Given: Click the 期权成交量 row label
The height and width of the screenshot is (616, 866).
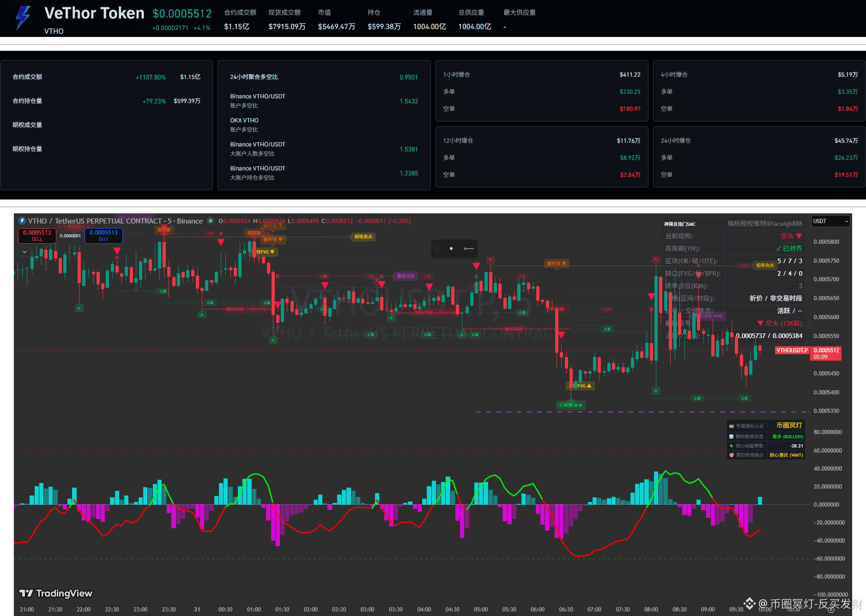Looking at the screenshot, I should pyautogui.click(x=27, y=125).
